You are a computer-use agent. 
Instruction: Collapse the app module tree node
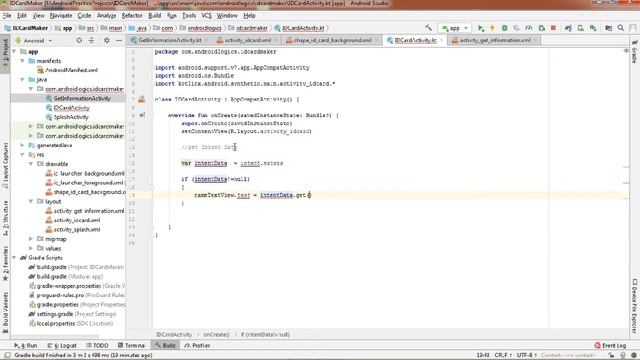coord(14,51)
